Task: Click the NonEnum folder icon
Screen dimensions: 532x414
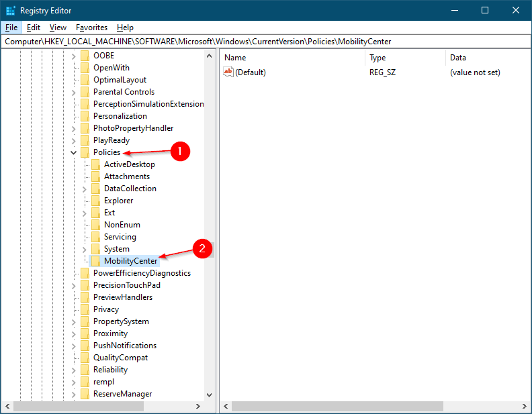Action: click(95, 225)
